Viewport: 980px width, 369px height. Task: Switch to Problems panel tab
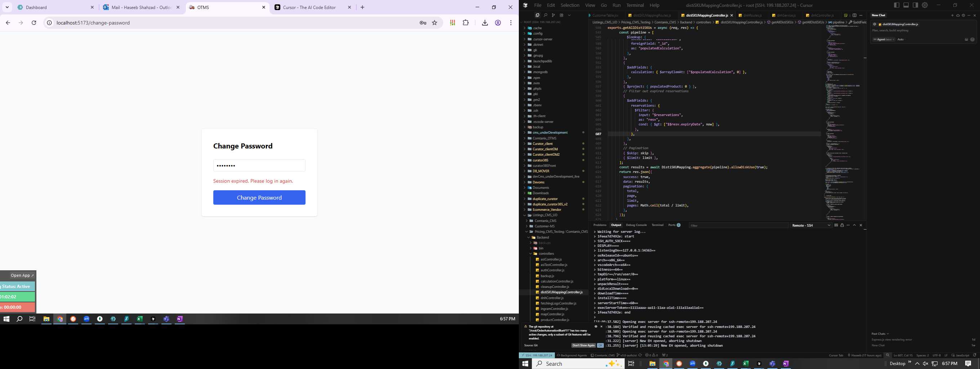click(x=600, y=225)
